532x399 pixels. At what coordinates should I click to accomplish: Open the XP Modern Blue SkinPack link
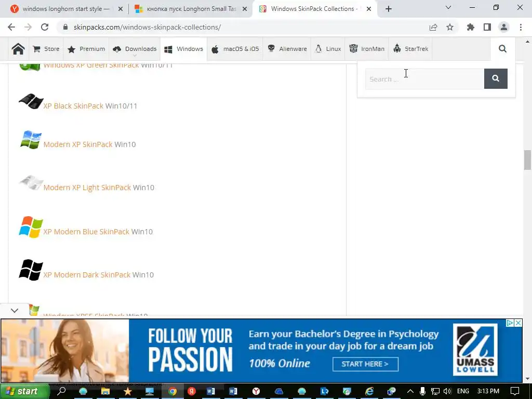(x=86, y=232)
